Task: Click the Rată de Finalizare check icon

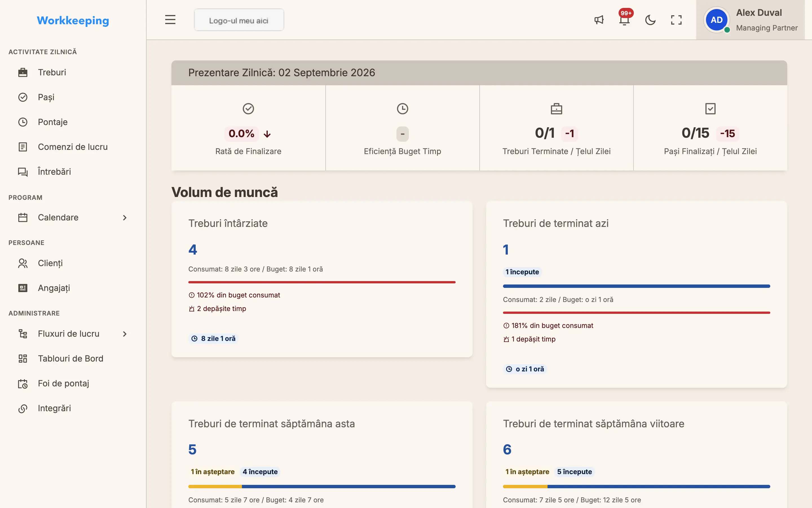Action: pos(248,109)
